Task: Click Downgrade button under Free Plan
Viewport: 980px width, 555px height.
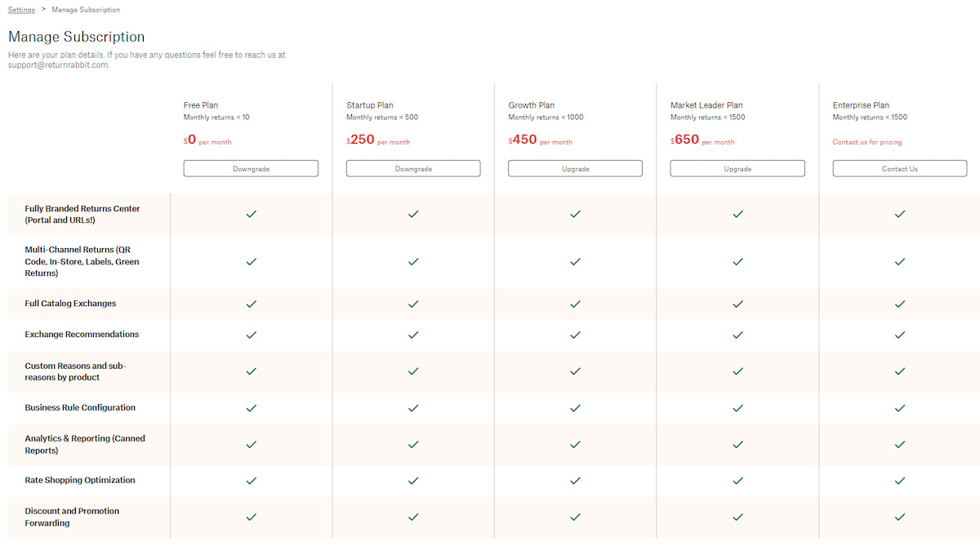Action: click(251, 168)
